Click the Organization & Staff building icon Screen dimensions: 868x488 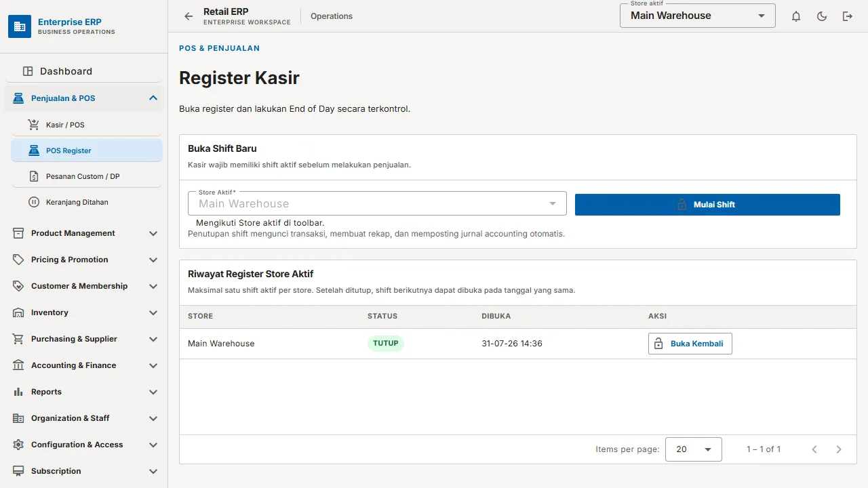click(18, 418)
